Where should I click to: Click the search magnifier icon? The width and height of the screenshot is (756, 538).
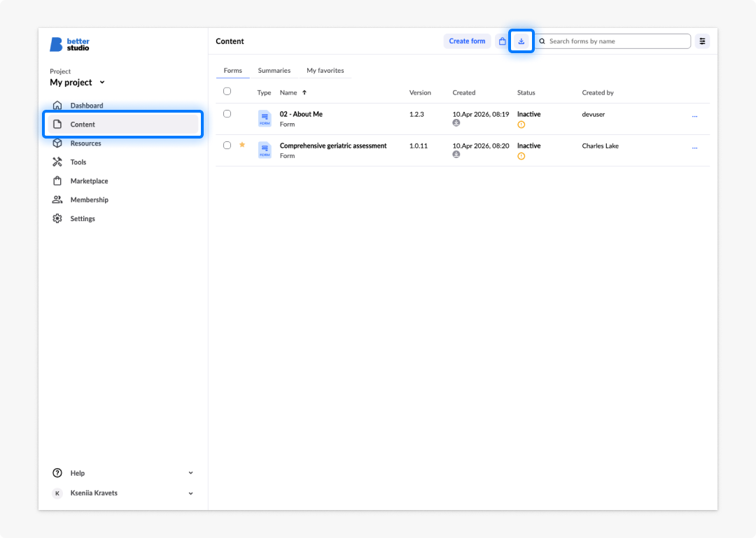click(x=542, y=41)
